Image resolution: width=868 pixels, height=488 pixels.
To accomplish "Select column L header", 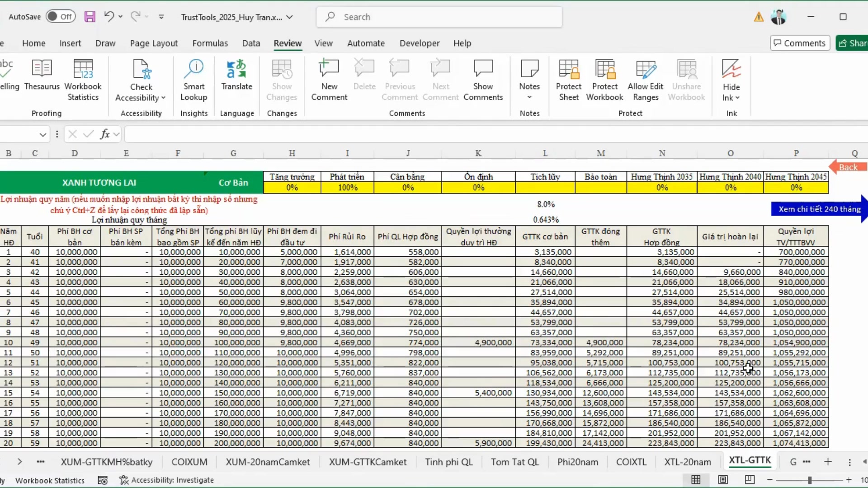I will pos(545,153).
